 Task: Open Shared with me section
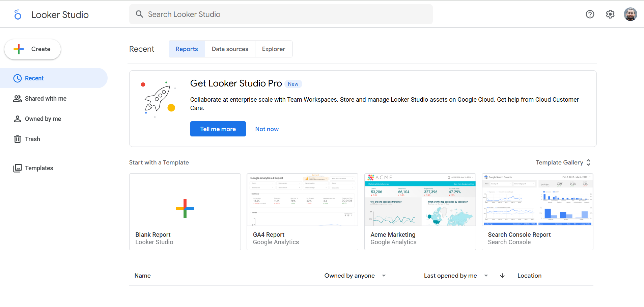[54, 99]
